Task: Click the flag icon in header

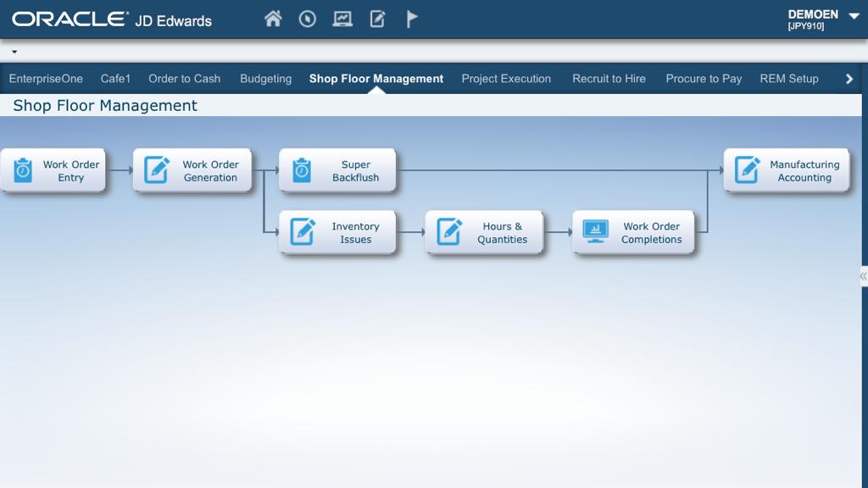Action: 412,19
